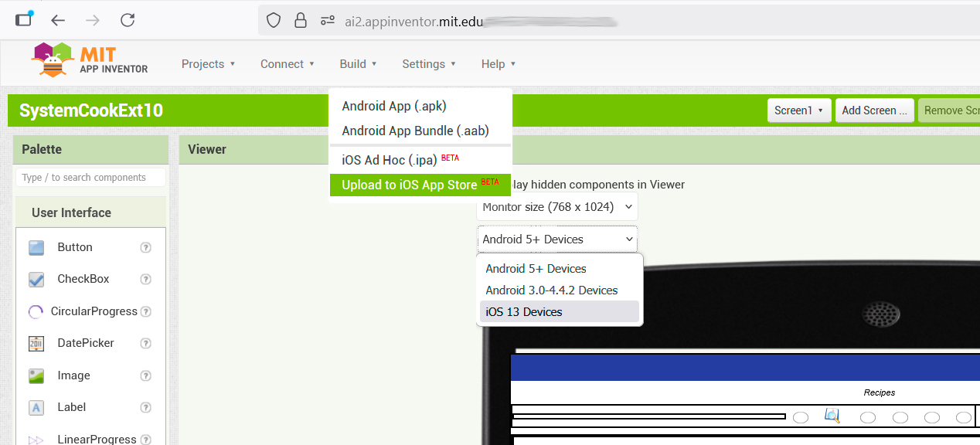Click the CheckBox component icon in palette
This screenshot has width=980, height=445.
36,280
